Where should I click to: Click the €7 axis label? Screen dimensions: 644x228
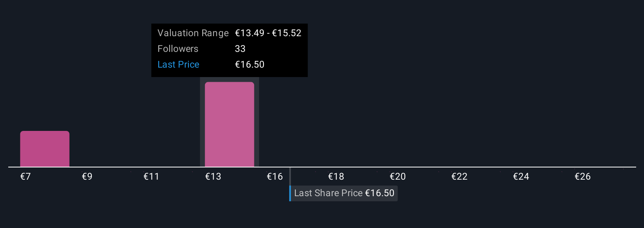click(26, 177)
